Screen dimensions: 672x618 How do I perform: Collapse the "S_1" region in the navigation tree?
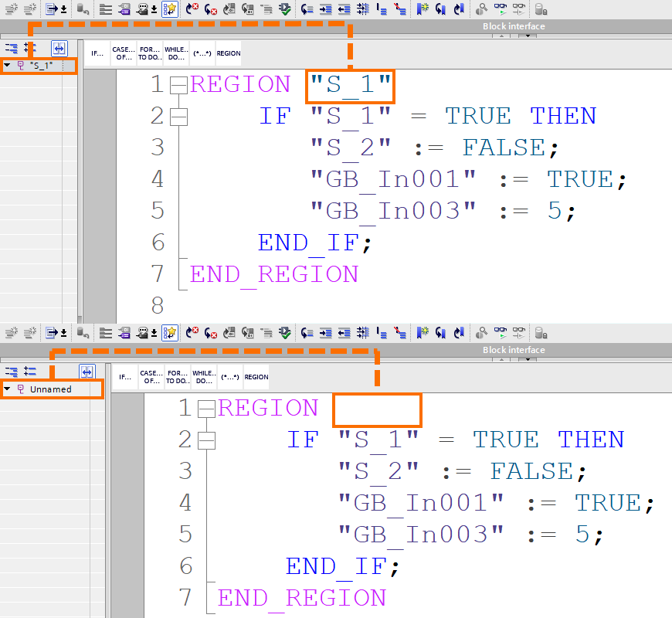tap(6, 66)
